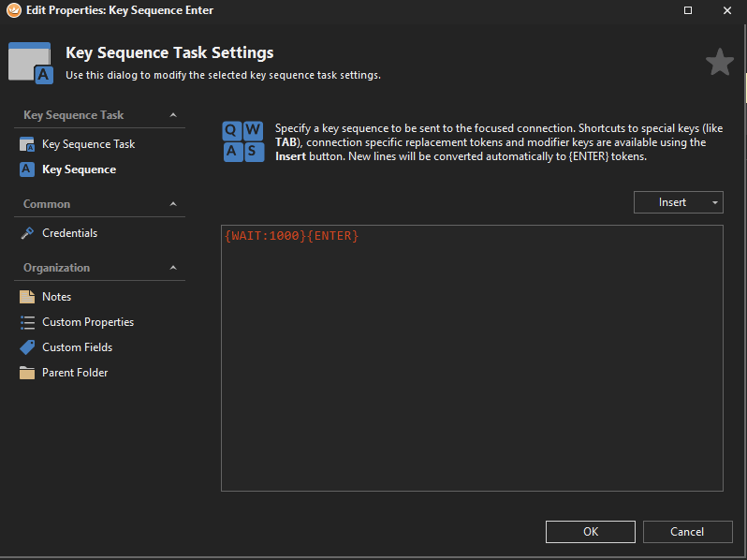Viewport: 747px width, 560px height.
Task: Click inside the key sequence text area
Action: pos(471,365)
